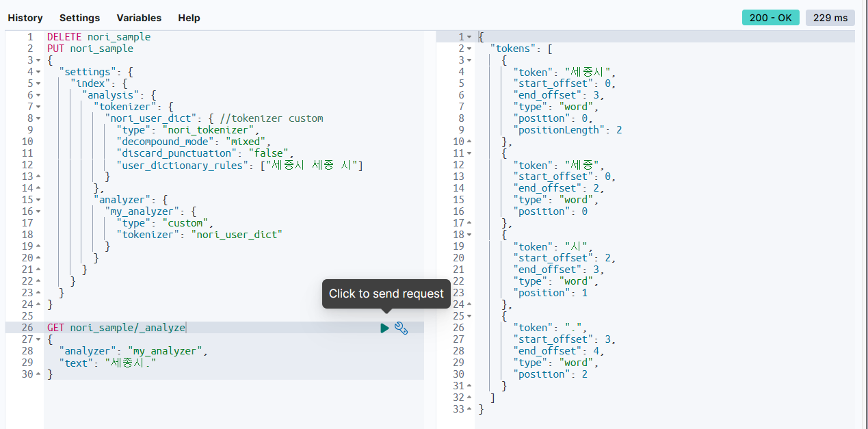Collapse the response fold arrow on line 18
Viewport: 868px width, 429px height.
469,235
